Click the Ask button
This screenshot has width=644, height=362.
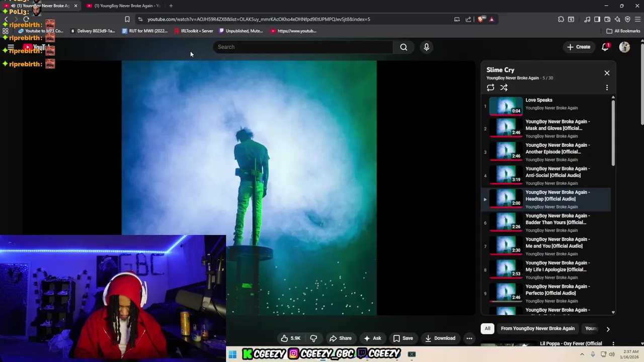pos(372,338)
